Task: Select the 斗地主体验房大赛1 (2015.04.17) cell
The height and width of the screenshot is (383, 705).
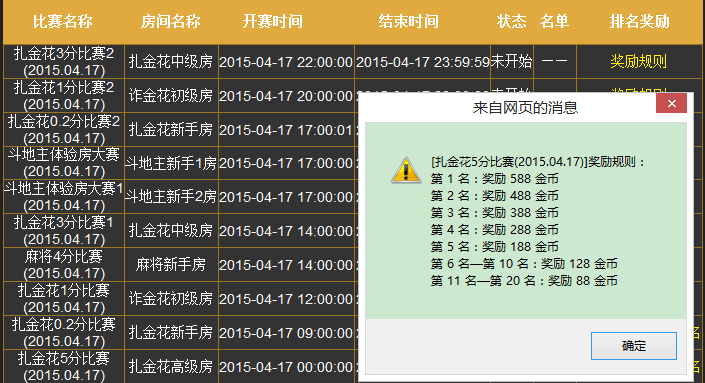Action: [x=64, y=196]
